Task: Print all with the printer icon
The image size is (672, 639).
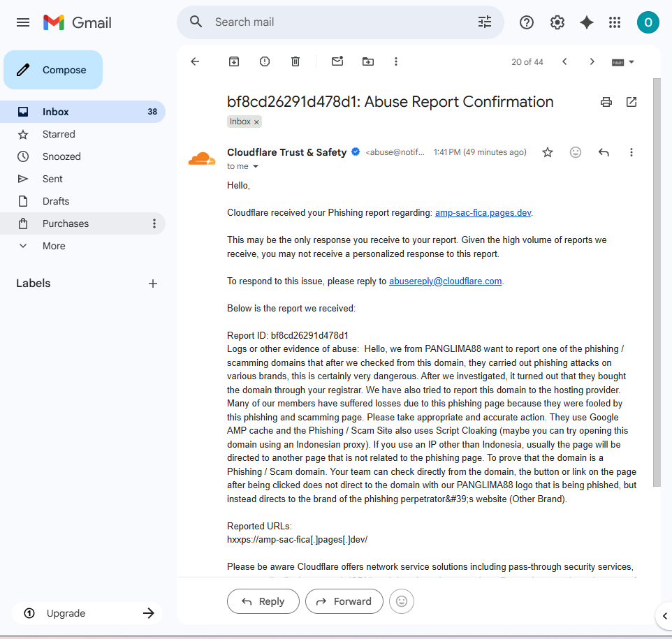Action: [606, 102]
